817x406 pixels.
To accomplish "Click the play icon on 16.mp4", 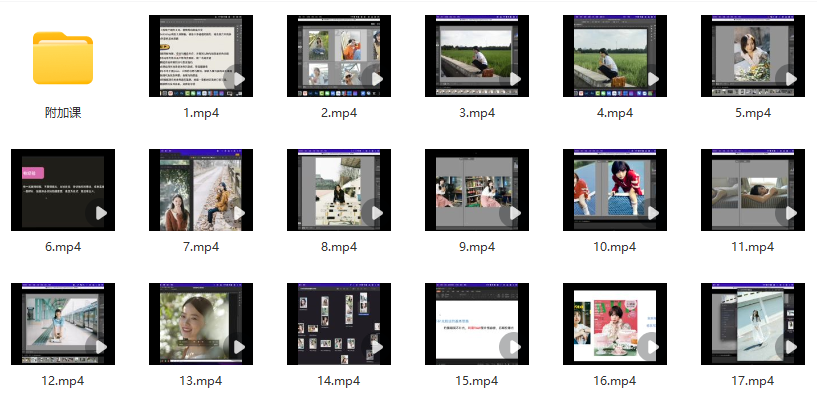I will (651, 347).
